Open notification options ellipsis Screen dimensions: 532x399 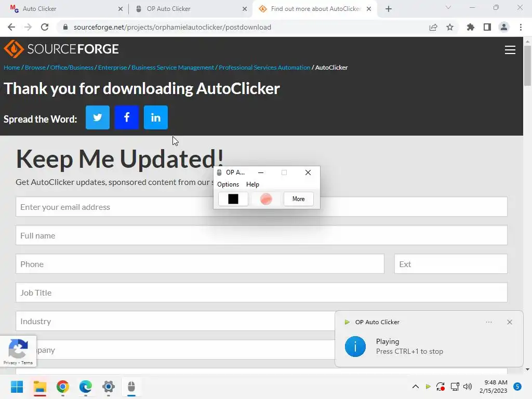click(x=489, y=322)
